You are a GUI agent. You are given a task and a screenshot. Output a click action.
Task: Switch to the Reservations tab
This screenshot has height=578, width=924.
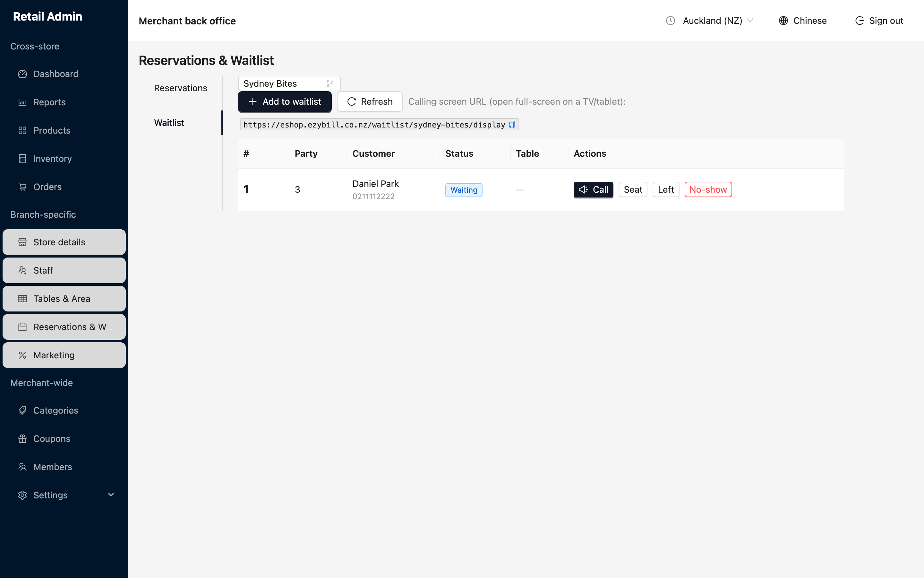click(181, 88)
